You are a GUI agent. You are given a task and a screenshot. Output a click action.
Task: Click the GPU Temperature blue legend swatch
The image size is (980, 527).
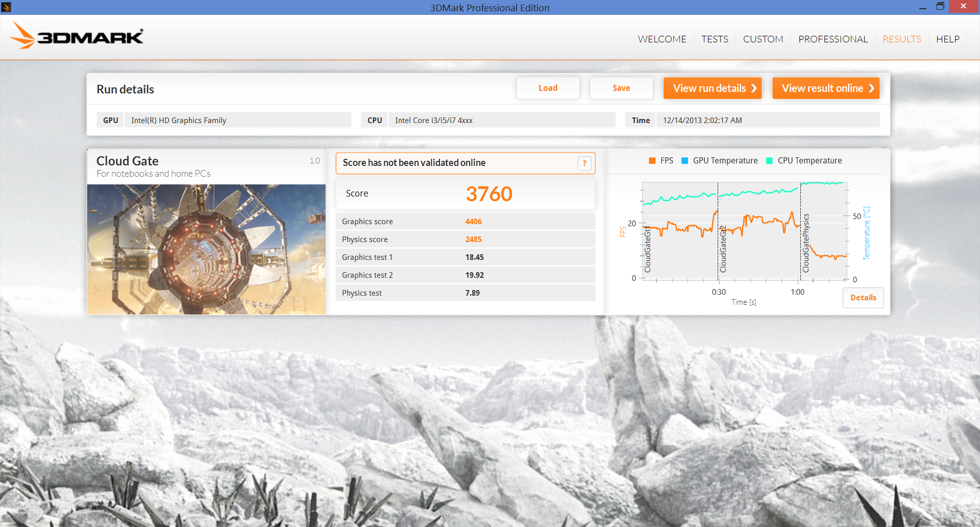click(x=685, y=160)
